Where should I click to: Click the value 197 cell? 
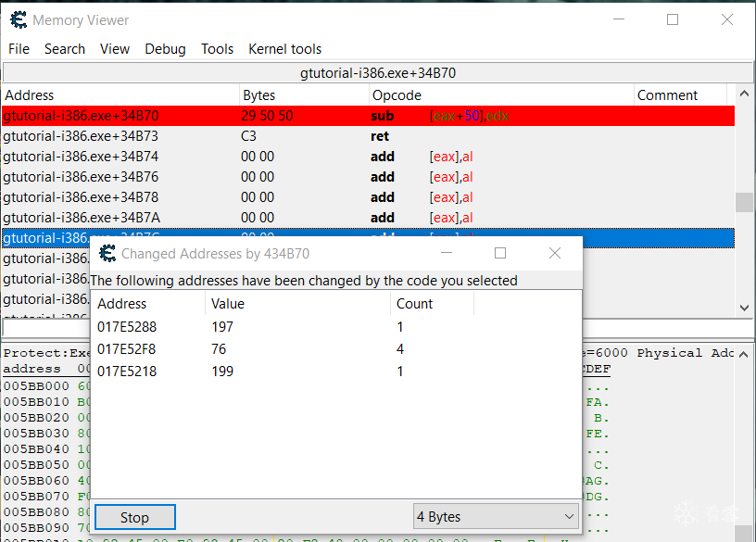222,327
